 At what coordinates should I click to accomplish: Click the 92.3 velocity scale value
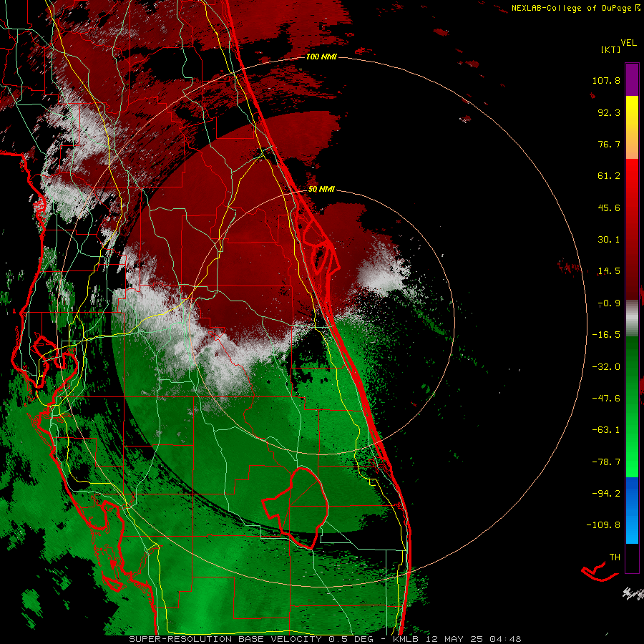click(x=609, y=112)
